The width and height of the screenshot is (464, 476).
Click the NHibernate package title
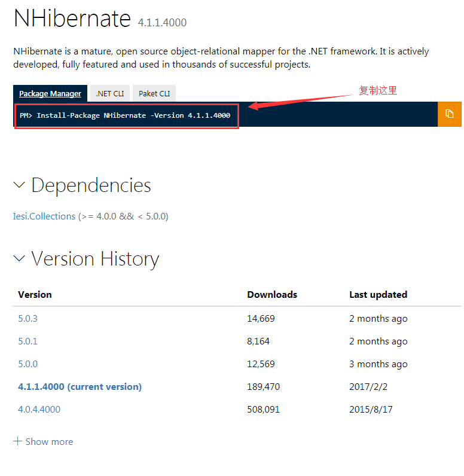pyautogui.click(x=72, y=18)
